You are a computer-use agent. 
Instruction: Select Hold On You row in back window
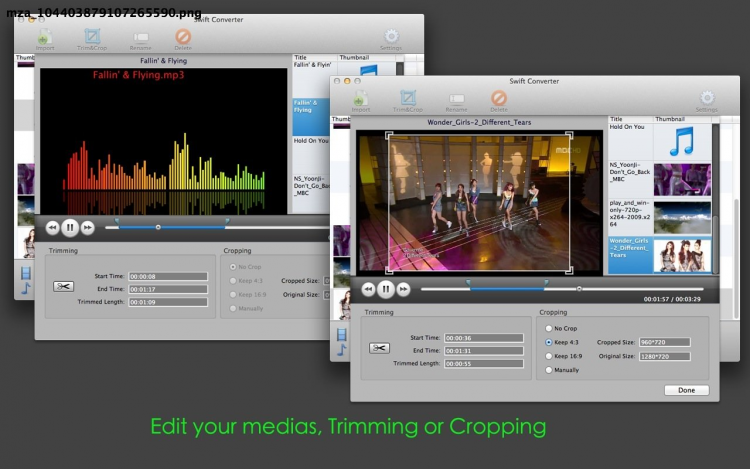tap(311, 154)
